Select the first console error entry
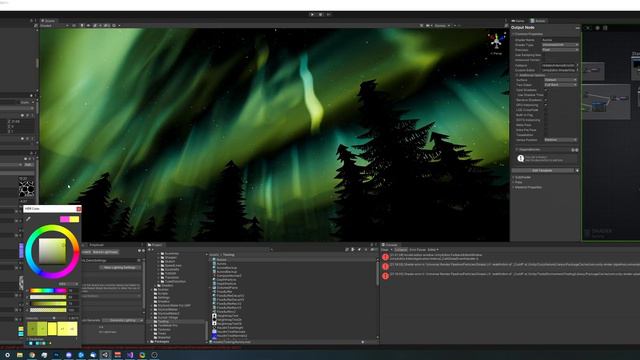This screenshot has width=640, height=360. point(510,257)
